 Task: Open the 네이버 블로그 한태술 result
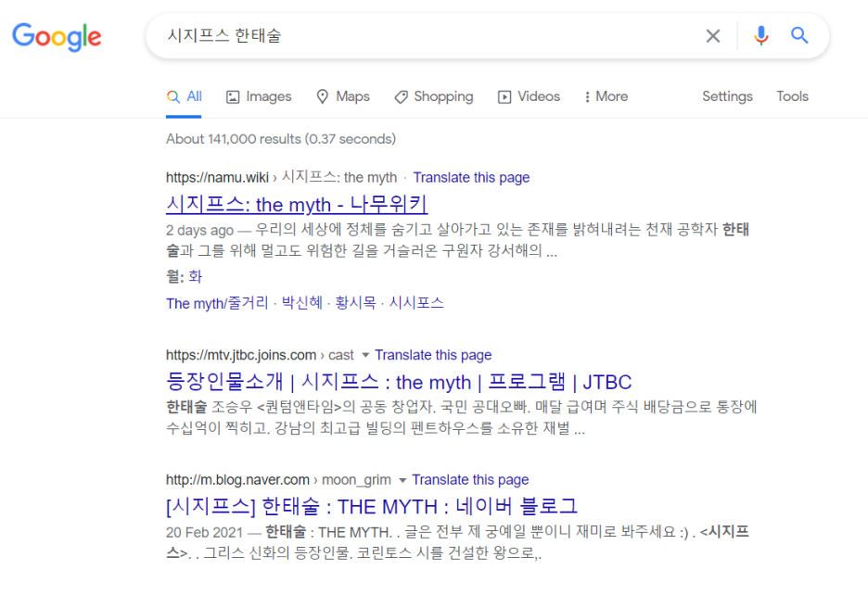tap(372, 506)
